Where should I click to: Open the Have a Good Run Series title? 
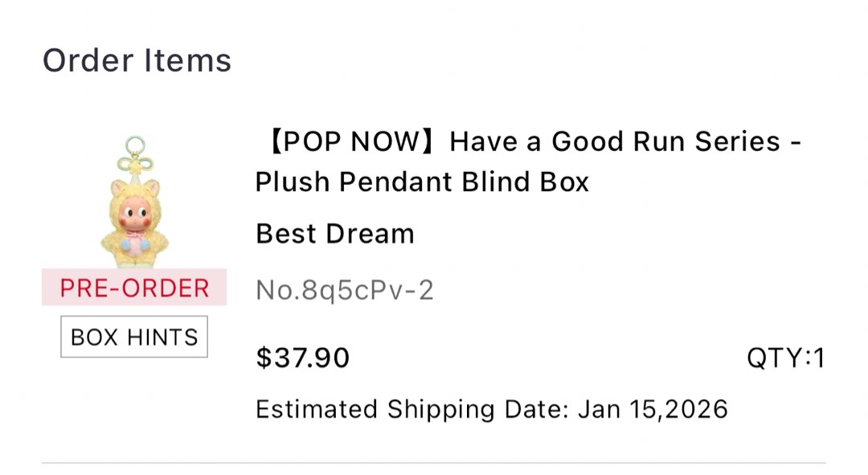(615, 141)
